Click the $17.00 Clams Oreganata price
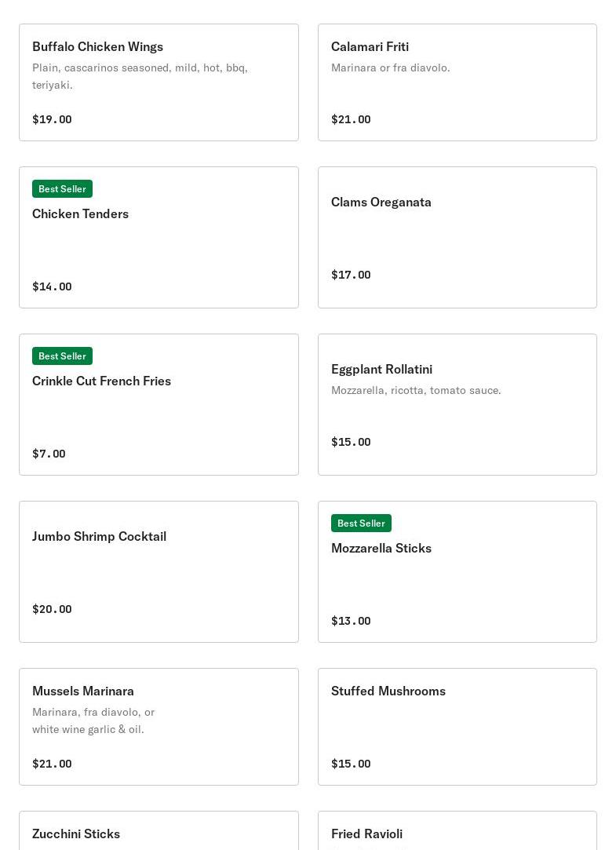Viewport: 616px width, 850px height. 351,275
